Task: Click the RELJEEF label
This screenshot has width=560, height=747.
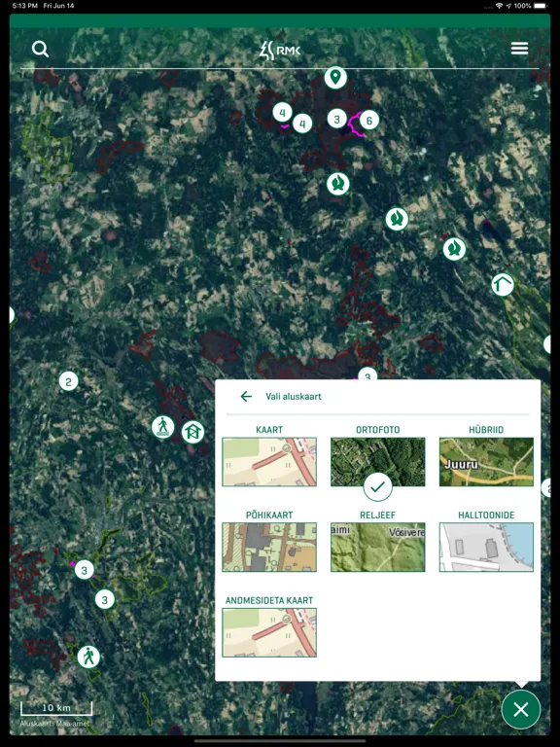Action: tap(377, 515)
